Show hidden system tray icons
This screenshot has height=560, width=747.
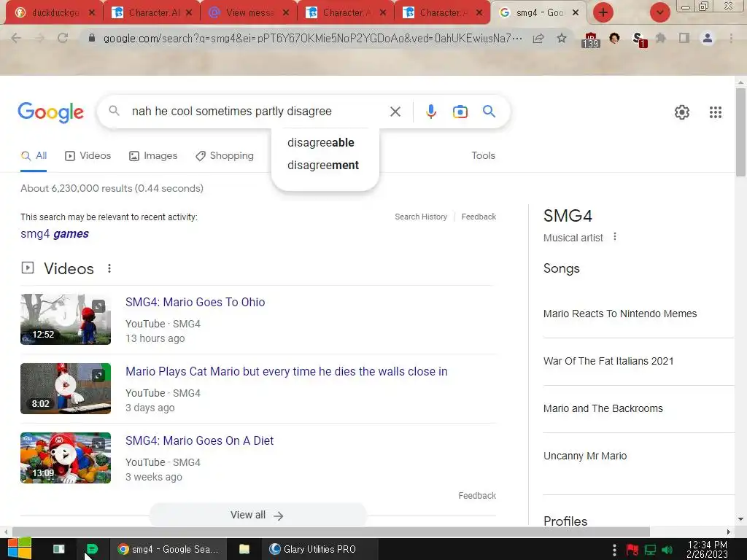click(614, 550)
